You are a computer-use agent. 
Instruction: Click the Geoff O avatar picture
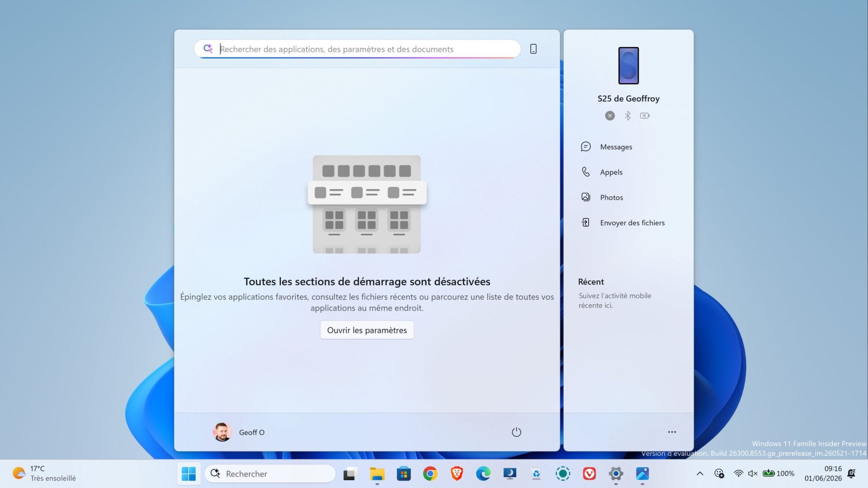click(222, 432)
